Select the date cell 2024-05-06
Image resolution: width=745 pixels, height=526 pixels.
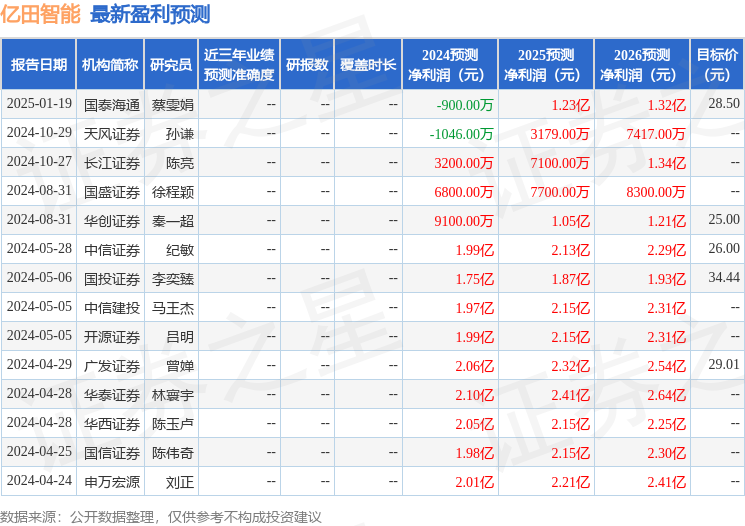point(39,277)
